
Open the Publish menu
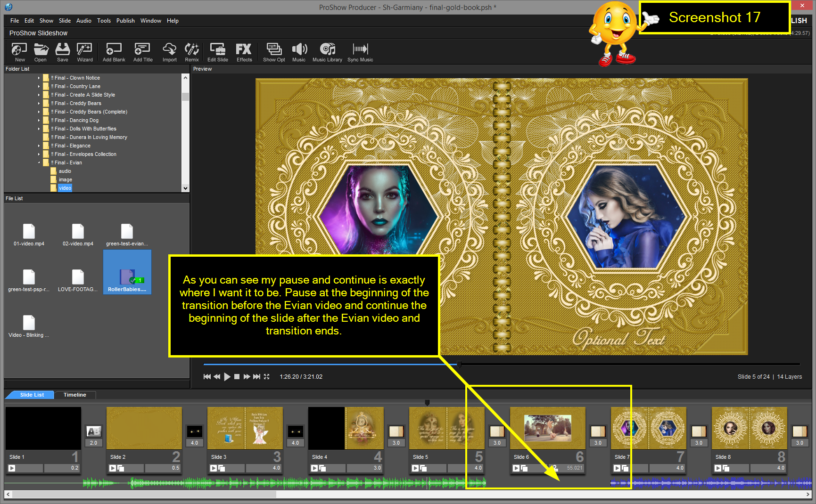(125, 21)
